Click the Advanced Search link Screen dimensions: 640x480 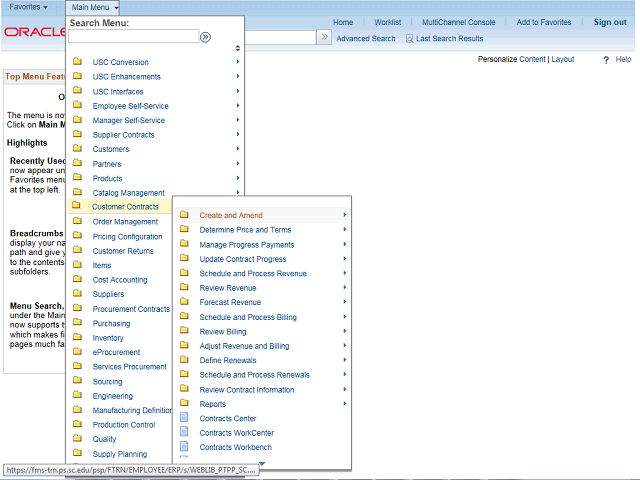(365, 39)
